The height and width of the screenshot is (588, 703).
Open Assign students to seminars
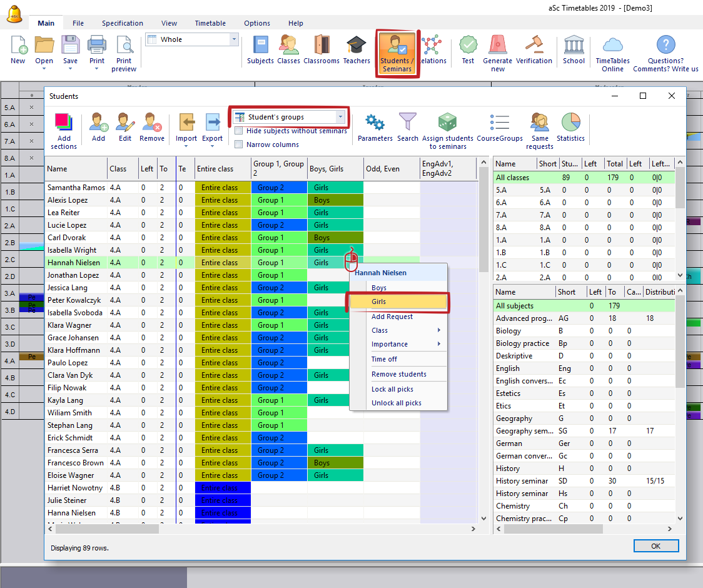pyautogui.click(x=447, y=123)
